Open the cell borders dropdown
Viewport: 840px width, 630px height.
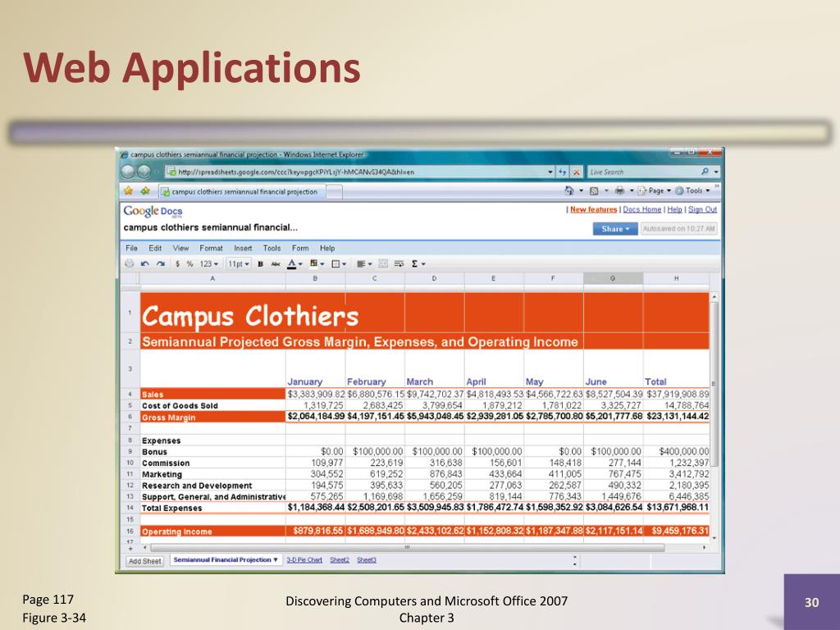tap(339, 264)
